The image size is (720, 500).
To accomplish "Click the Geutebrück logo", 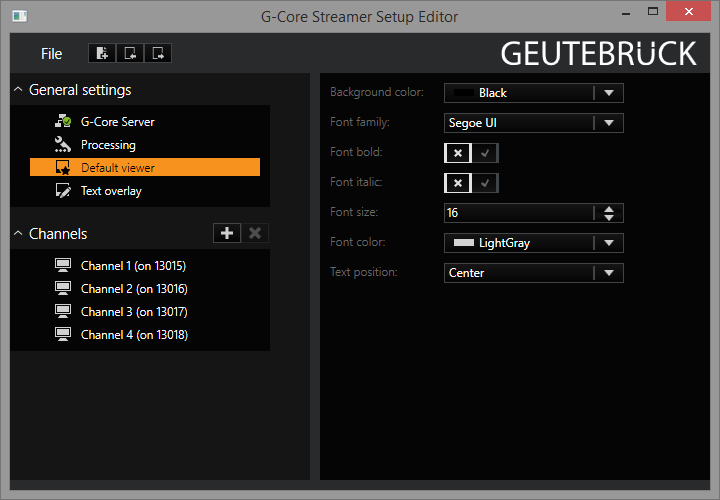I will pos(598,53).
